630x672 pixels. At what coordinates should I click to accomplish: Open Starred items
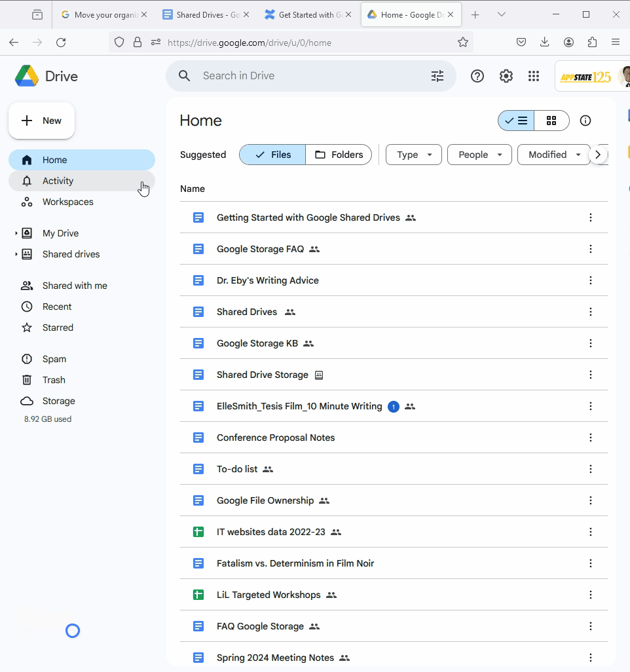[82, 328]
